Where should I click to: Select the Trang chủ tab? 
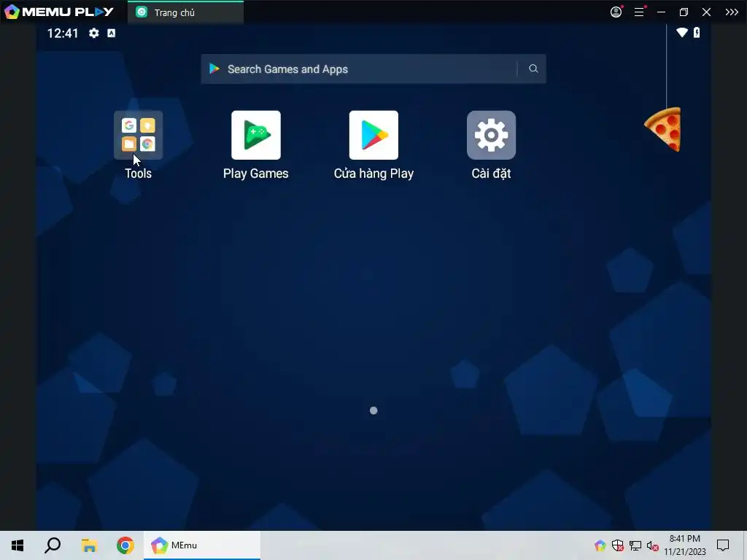point(185,12)
